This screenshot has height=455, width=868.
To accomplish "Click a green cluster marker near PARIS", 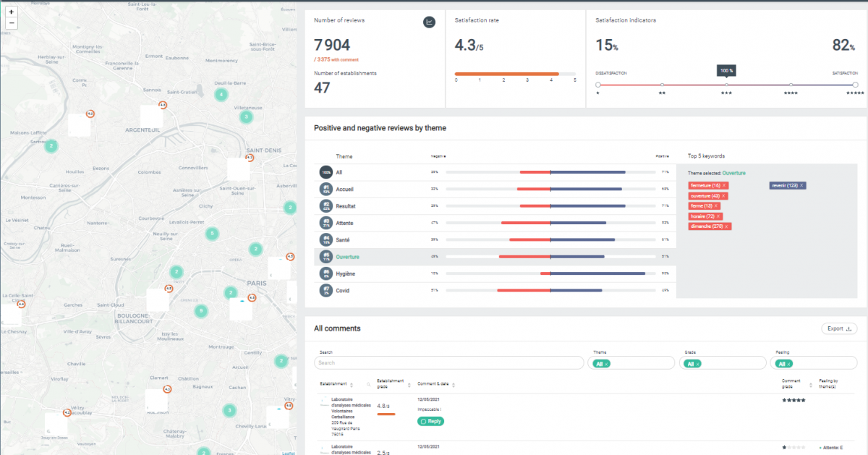I will tap(231, 292).
